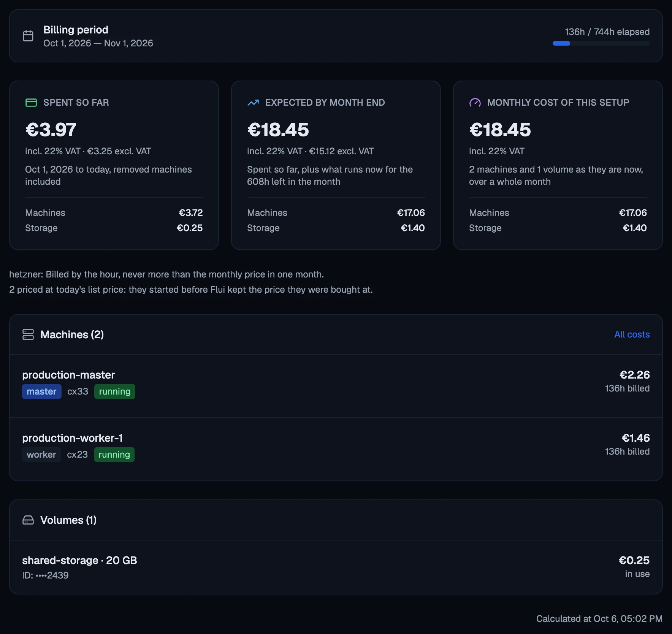Viewport: 672px width, 634px height.
Task: Click the €1.46 cost of production-worker-1
Action: (636, 438)
